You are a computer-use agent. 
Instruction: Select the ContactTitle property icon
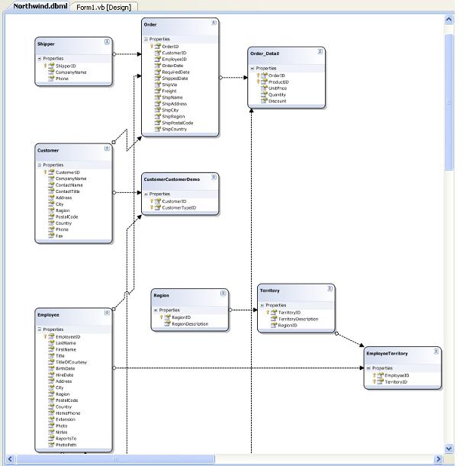pos(51,191)
